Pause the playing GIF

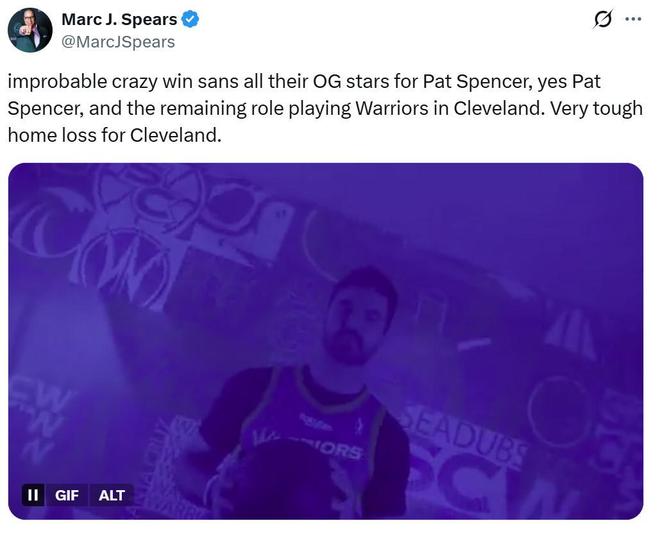33,494
